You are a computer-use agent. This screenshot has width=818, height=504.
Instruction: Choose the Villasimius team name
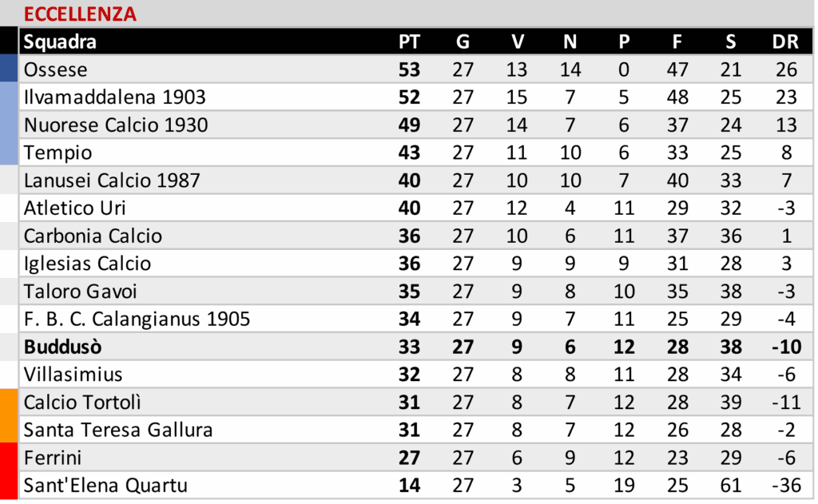73,375
